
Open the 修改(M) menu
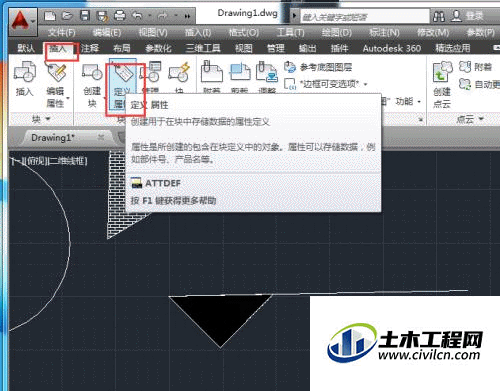[433, 33]
